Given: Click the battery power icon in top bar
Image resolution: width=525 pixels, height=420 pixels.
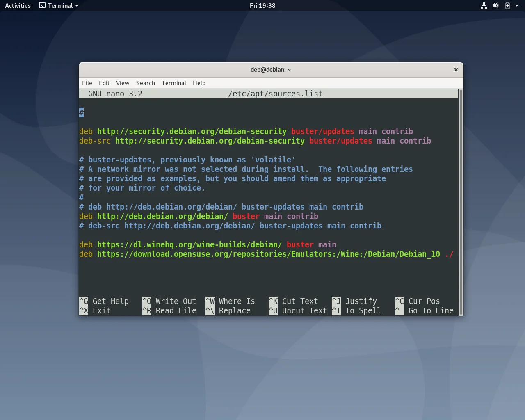Looking at the screenshot, I should (x=507, y=6).
